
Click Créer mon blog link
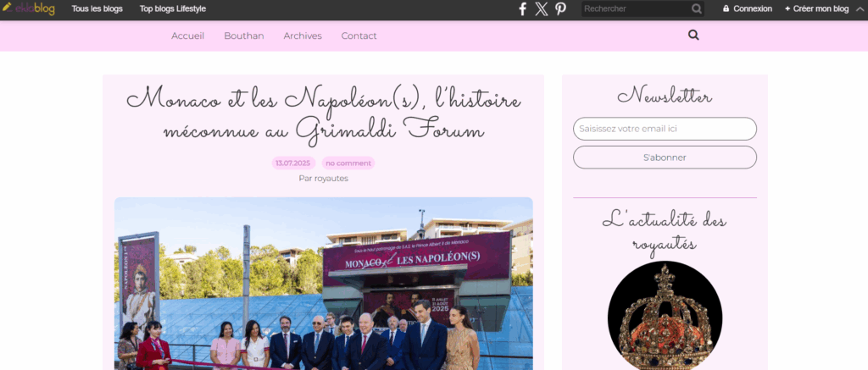[x=816, y=8]
